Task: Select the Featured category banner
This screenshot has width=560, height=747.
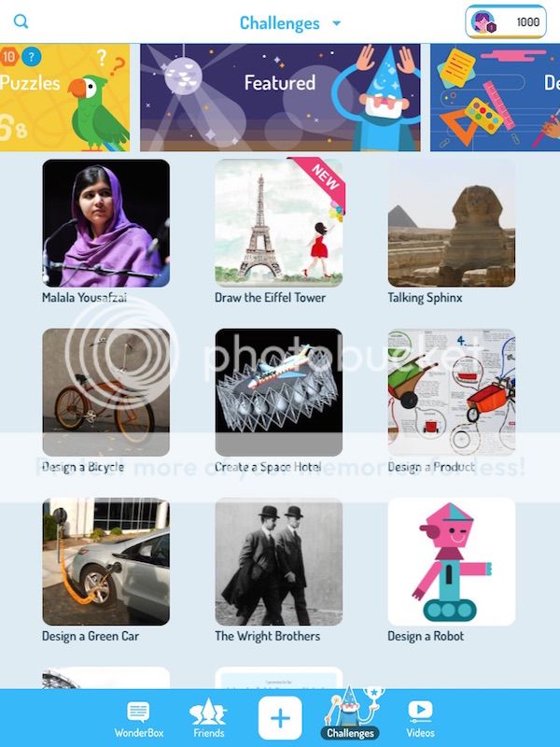Action: tap(280, 98)
